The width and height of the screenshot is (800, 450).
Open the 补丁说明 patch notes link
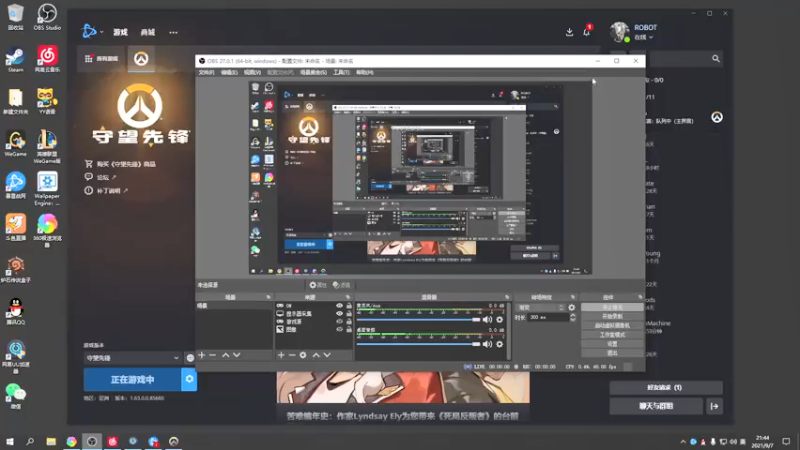pos(106,190)
